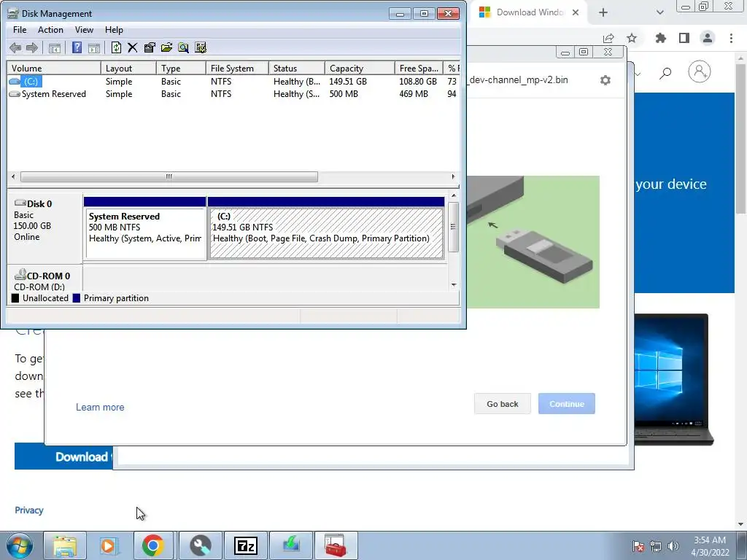Close the Download Windows Chrome tab
The image size is (747, 560).
click(576, 12)
